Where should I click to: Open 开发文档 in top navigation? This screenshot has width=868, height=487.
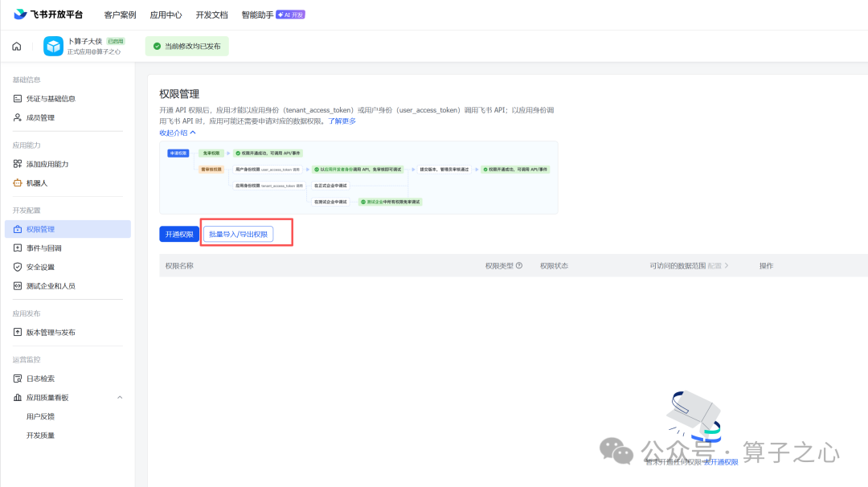pyautogui.click(x=211, y=15)
